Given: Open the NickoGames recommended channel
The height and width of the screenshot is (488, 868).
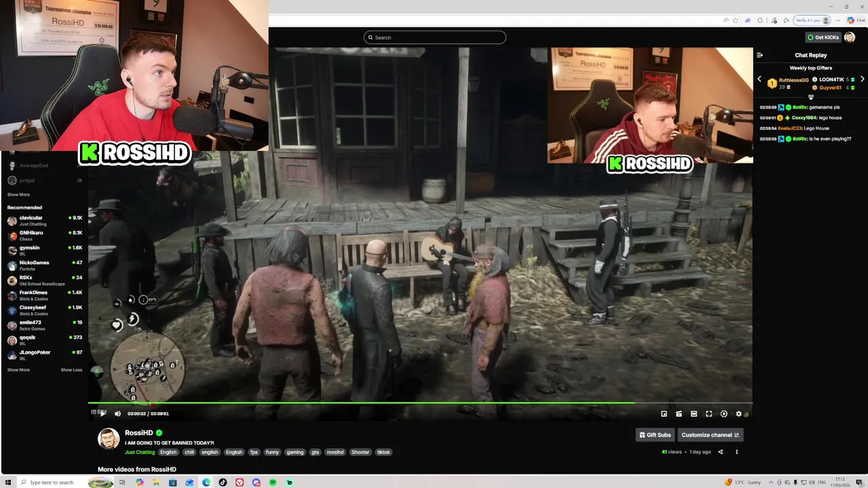Looking at the screenshot, I should coord(44,265).
